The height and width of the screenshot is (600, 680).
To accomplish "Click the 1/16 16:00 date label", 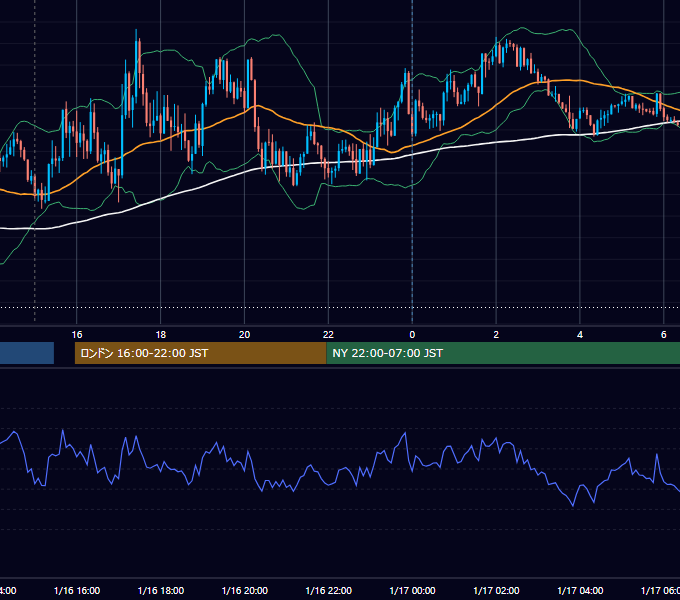I will 77,590.
